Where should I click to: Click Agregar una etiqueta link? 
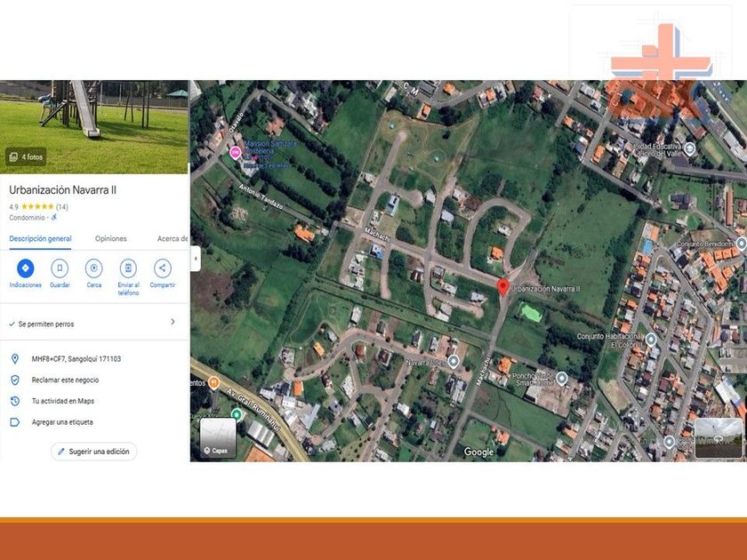coord(62,422)
